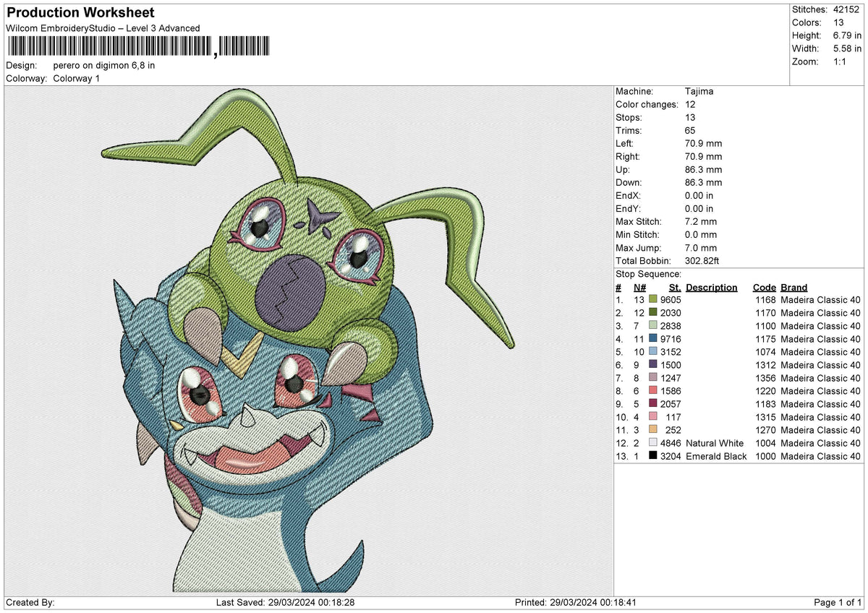Click thread code 1168 in the table
Image resolution: width=868 pixels, height=613 pixels.
pos(765,299)
